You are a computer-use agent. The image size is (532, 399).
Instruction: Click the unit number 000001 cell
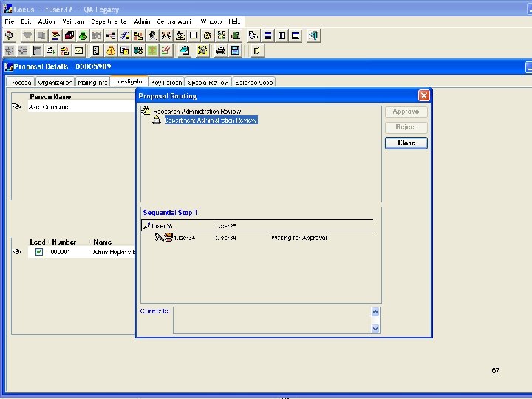point(61,252)
